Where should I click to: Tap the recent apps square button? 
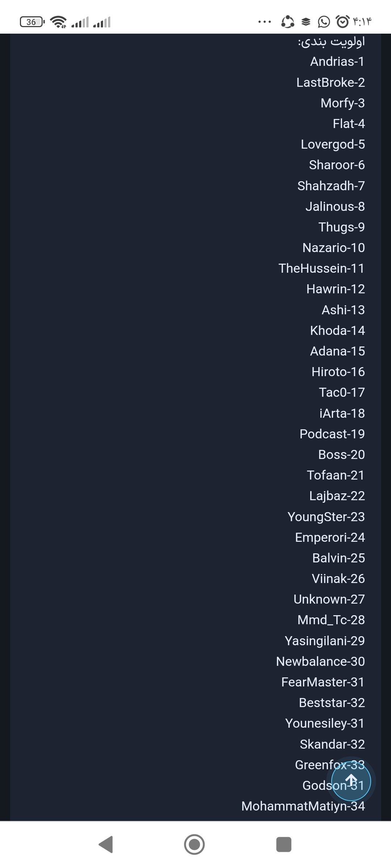[284, 844]
